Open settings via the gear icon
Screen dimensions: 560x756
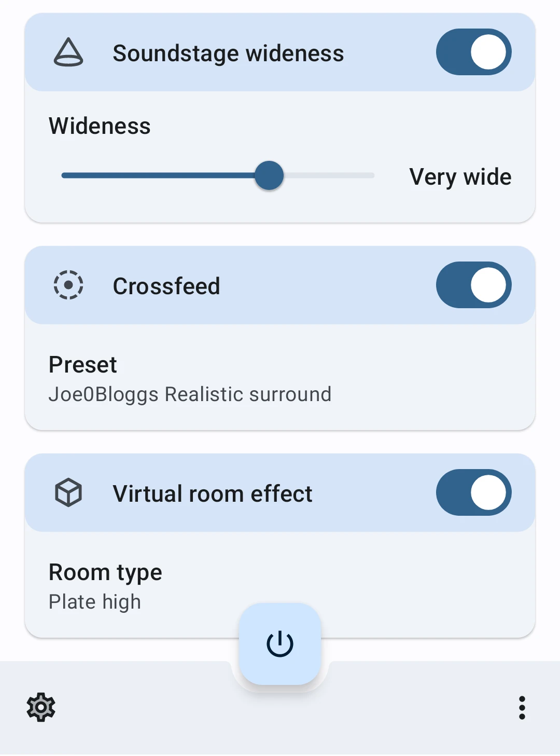[x=41, y=707]
